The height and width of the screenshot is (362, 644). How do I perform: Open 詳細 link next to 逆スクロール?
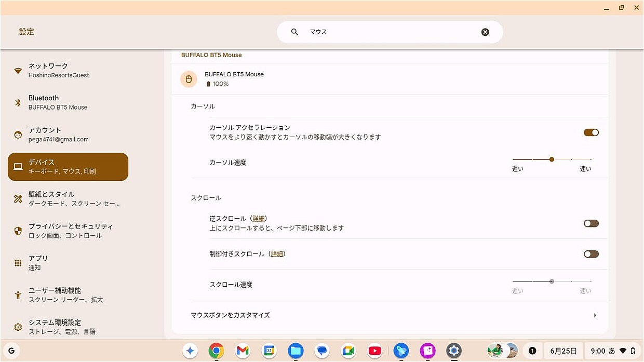(259, 219)
